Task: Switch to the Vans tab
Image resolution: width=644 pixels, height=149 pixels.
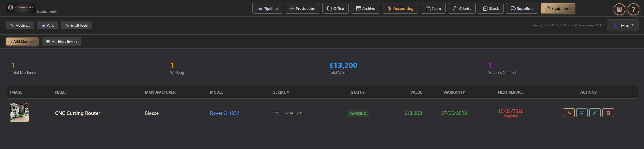Action: (x=47, y=25)
